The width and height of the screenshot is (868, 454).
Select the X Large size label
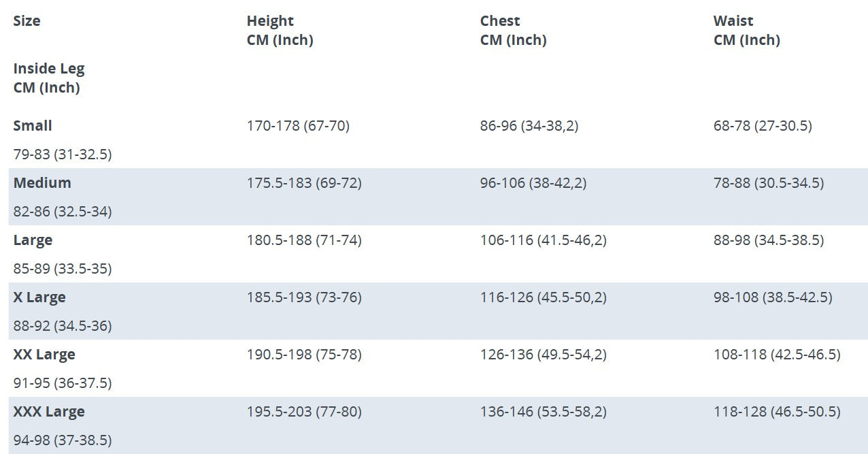tap(39, 297)
